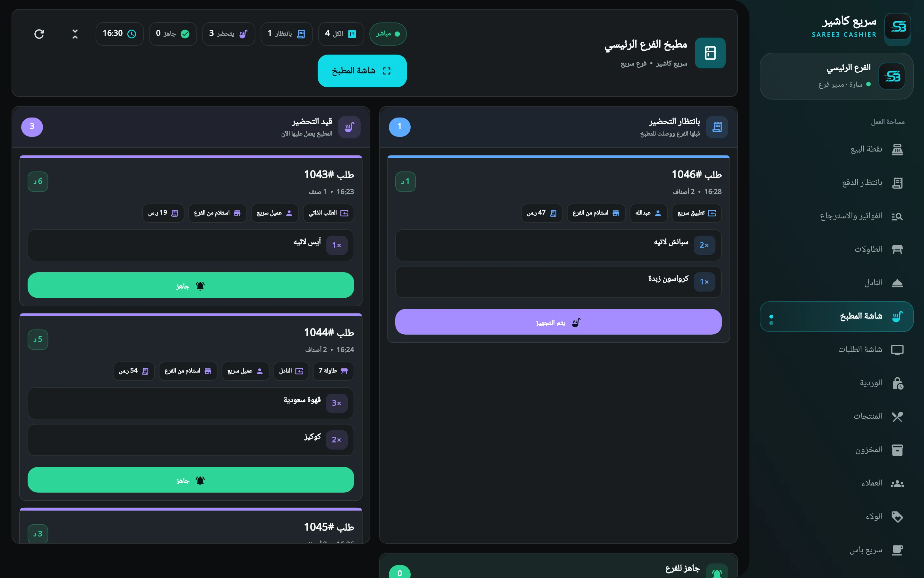
Task: Click the Saree3 Cashier logo icon
Action: (898, 27)
